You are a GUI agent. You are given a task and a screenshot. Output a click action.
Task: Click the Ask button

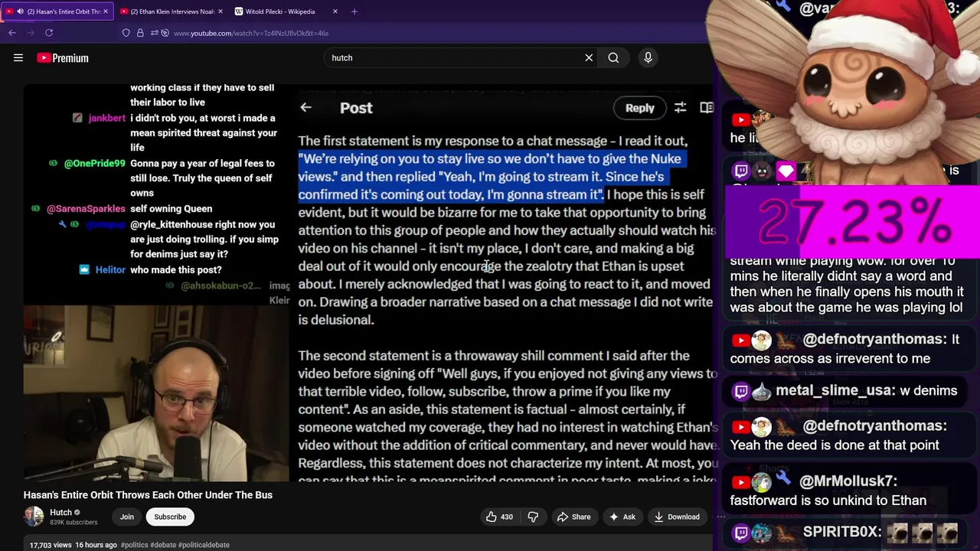[x=622, y=517]
